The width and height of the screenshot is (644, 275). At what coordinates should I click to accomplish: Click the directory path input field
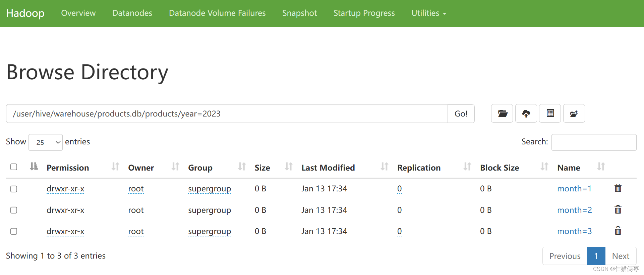227,113
